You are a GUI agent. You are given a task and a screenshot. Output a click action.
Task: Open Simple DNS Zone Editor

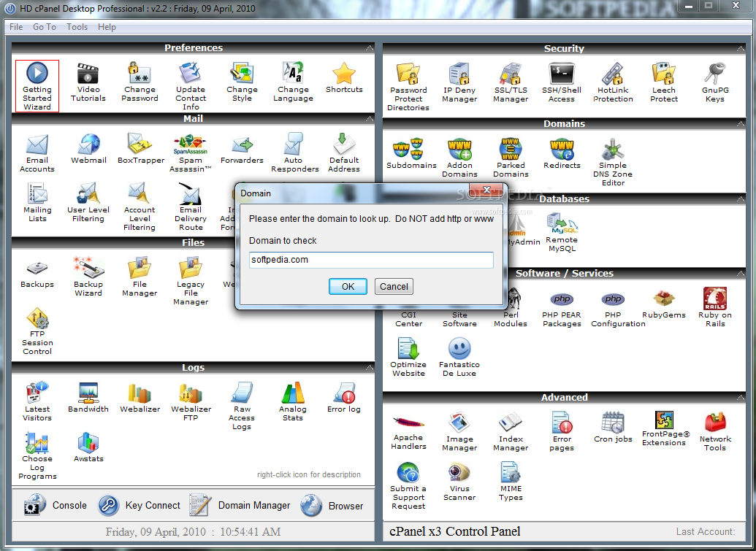tap(613, 162)
